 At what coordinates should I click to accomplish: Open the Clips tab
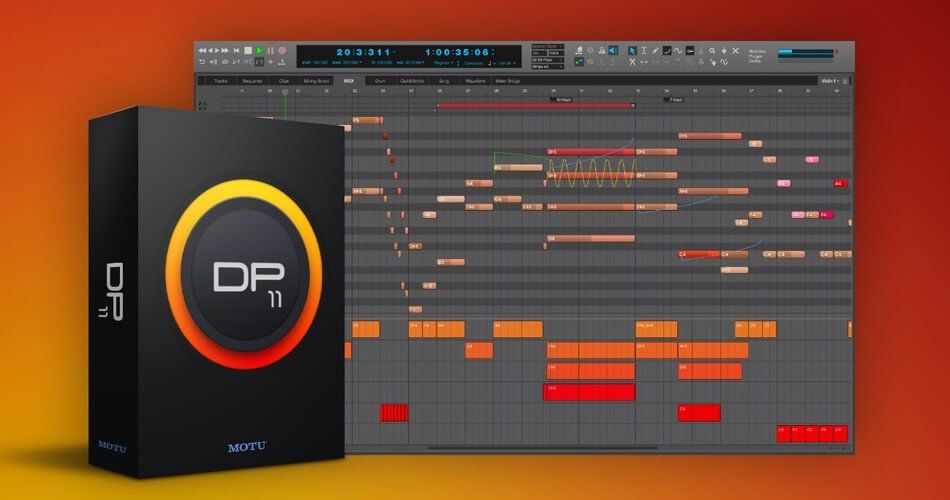(284, 81)
